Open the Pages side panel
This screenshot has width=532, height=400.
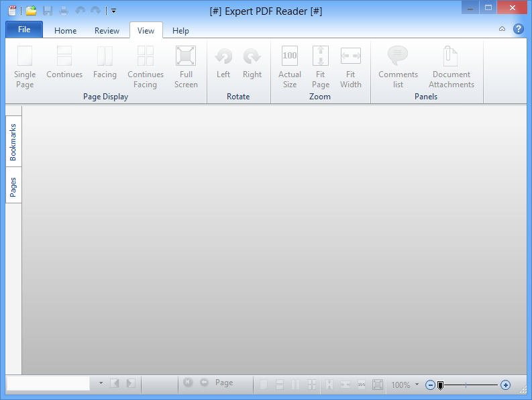(13, 187)
